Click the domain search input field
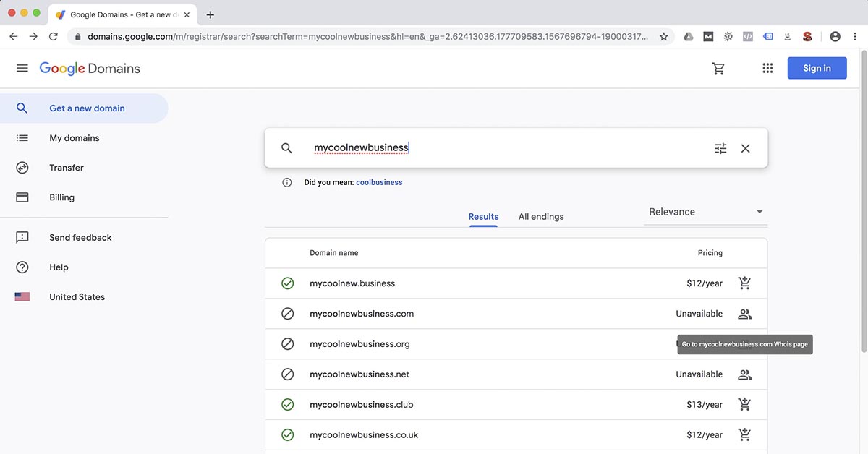Screen dimensions: 868x454 (434, 147)
